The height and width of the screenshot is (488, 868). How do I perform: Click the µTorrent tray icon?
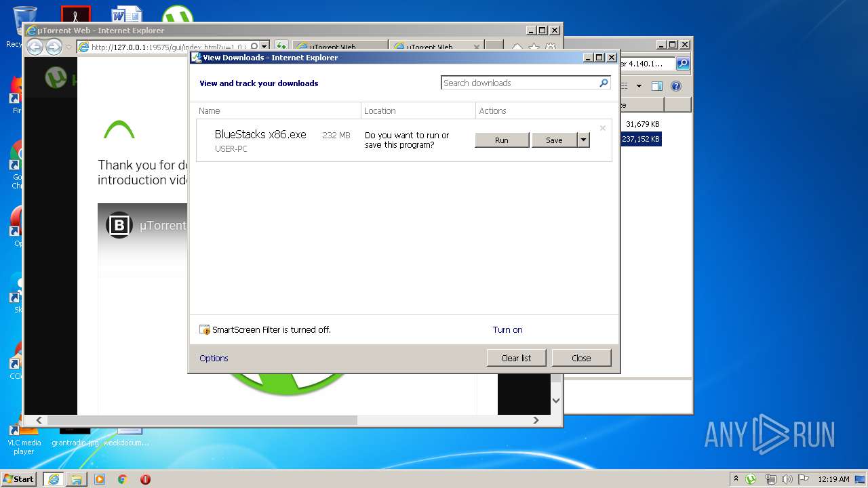[x=751, y=479]
